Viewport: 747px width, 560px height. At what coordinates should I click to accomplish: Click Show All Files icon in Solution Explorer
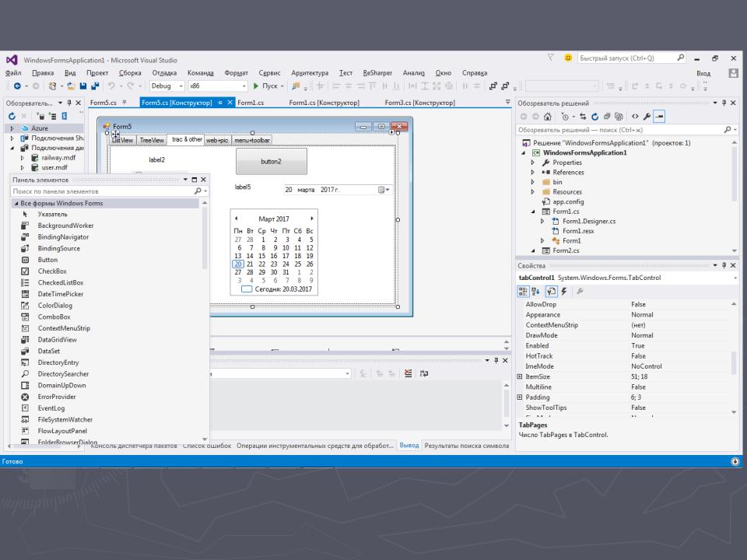[x=619, y=116]
